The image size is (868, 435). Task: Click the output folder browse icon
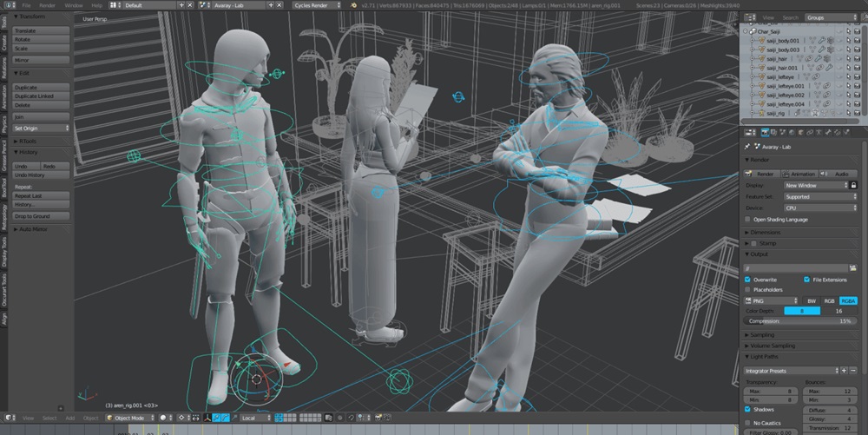[x=853, y=268]
